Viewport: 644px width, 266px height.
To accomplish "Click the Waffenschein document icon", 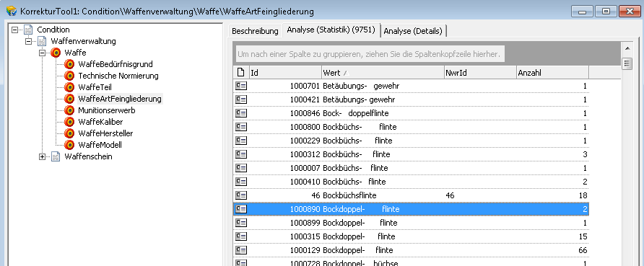I will pyautogui.click(x=56, y=156).
